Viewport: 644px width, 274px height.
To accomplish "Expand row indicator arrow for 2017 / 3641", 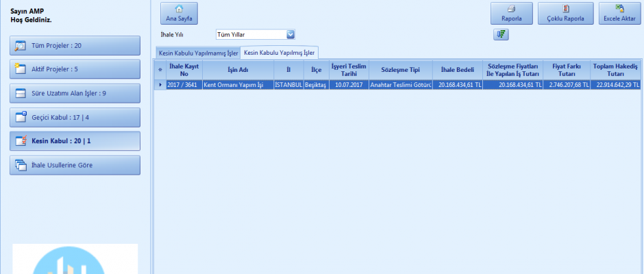I will click(160, 85).
